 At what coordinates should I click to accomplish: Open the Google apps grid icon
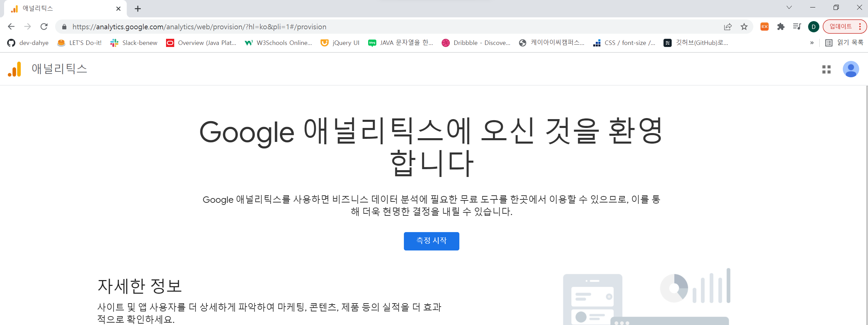[x=826, y=69]
